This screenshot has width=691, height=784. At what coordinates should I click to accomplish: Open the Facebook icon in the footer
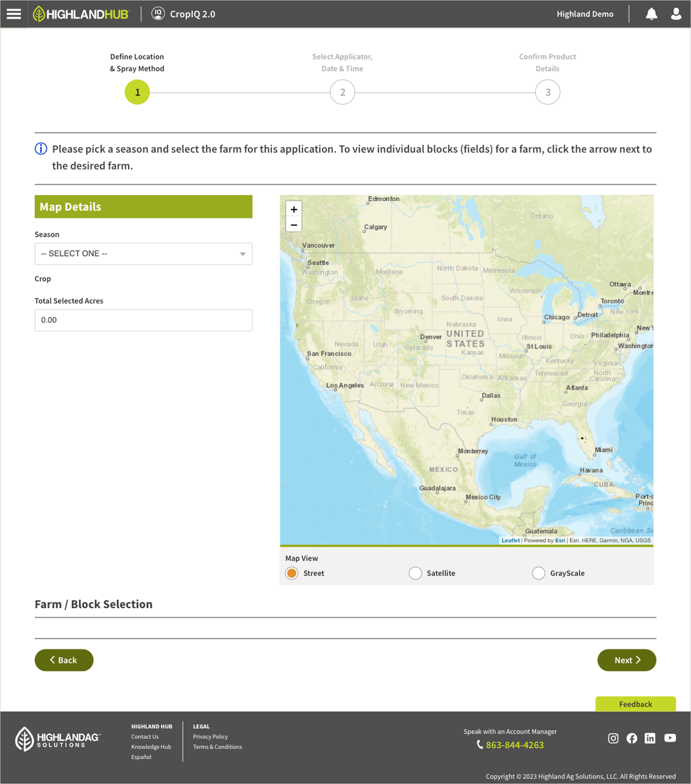[632, 738]
